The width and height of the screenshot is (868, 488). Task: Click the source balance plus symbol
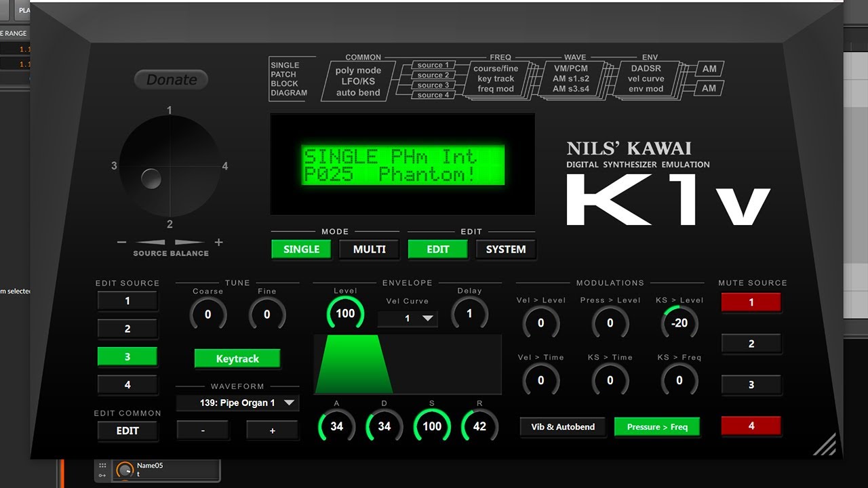[x=218, y=242]
